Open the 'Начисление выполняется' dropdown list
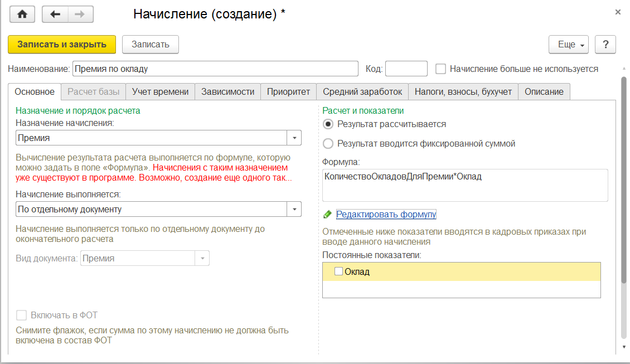This screenshot has width=630, height=364. [x=294, y=209]
